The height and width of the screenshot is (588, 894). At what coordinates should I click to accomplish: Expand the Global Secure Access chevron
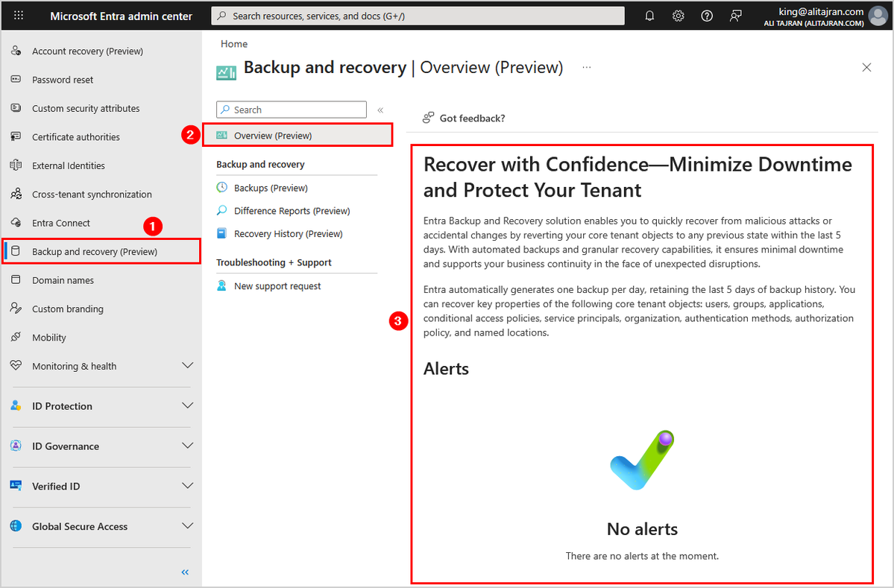pyautogui.click(x=188, y=526)
